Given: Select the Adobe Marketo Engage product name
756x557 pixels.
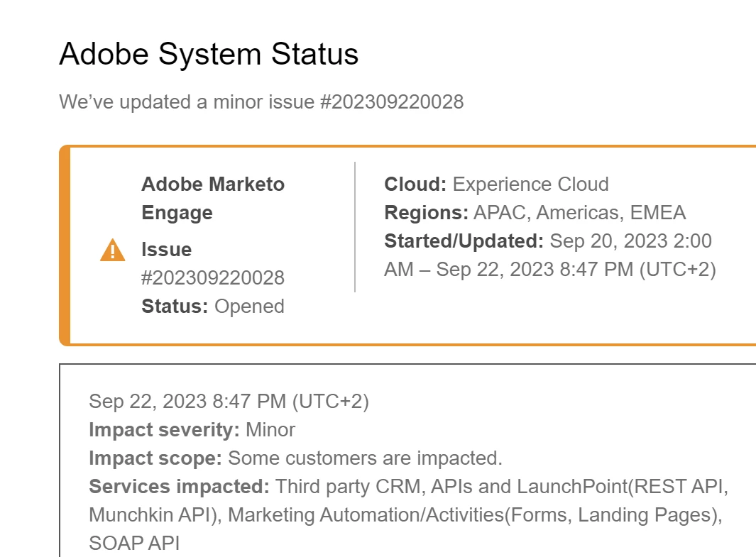Looking at the screenshot, I should point(212,199).
